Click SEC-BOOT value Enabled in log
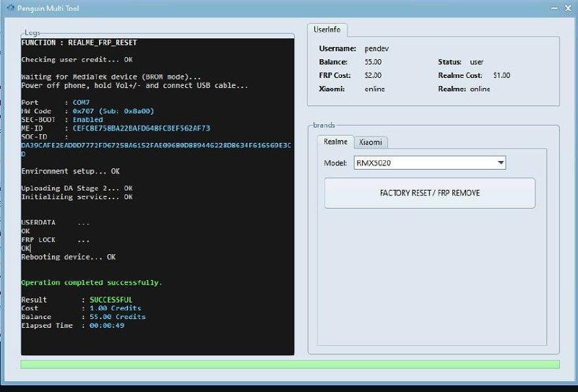Screen dimensions: 578x392 [x=87, y=119]
